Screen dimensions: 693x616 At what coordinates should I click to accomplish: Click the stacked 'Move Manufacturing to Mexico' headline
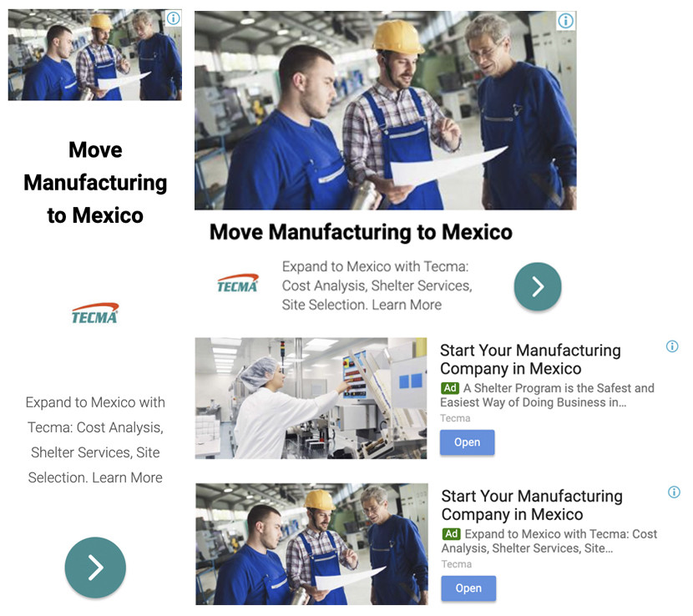[95, 183]
